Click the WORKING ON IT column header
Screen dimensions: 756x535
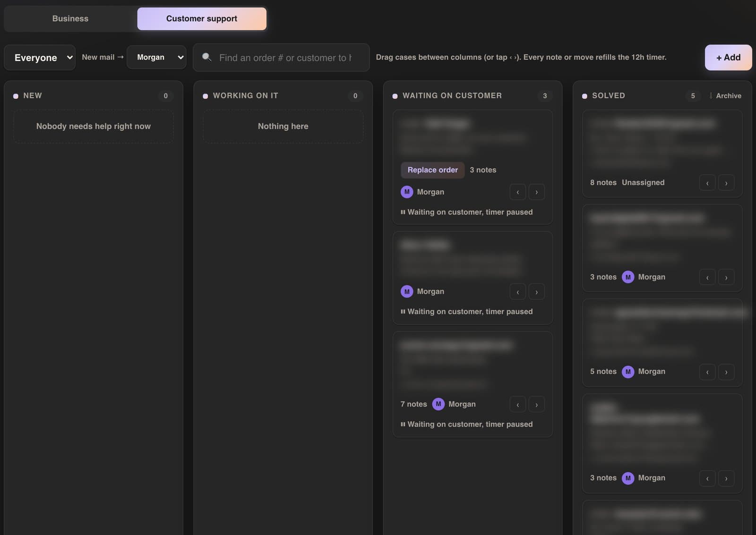(x=246, y=95)
